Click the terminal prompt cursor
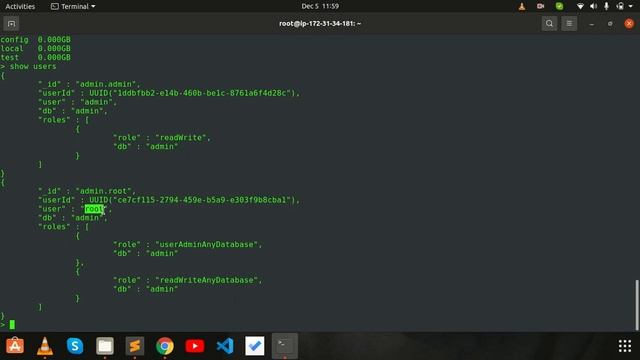The width and height of the screenshot is (640, 360). coord(12,324)
